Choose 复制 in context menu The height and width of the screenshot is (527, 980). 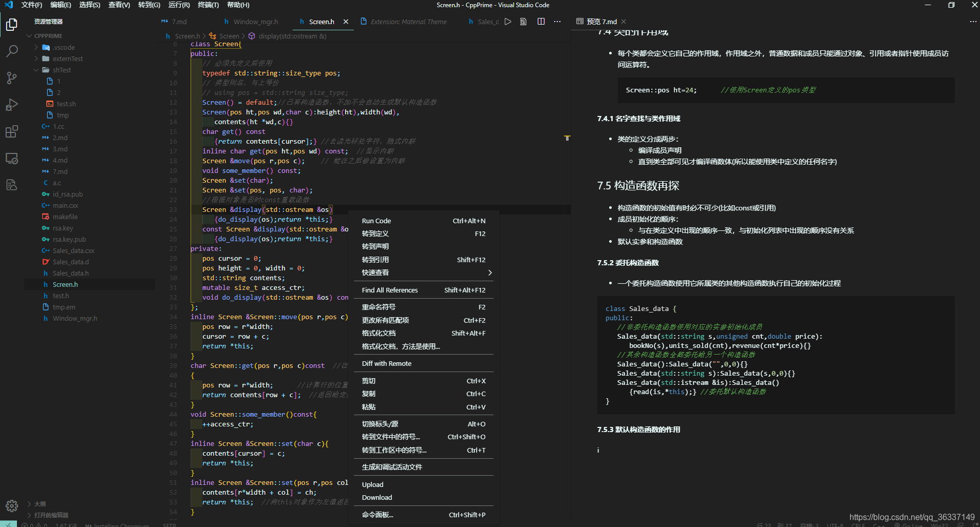click(424, 394)
